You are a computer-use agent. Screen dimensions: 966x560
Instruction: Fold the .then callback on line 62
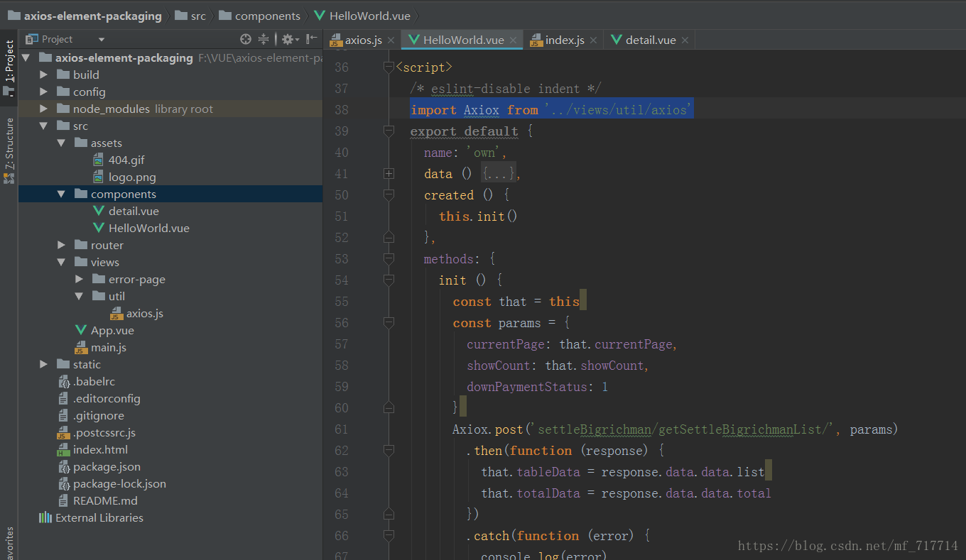tap(389, 451)
